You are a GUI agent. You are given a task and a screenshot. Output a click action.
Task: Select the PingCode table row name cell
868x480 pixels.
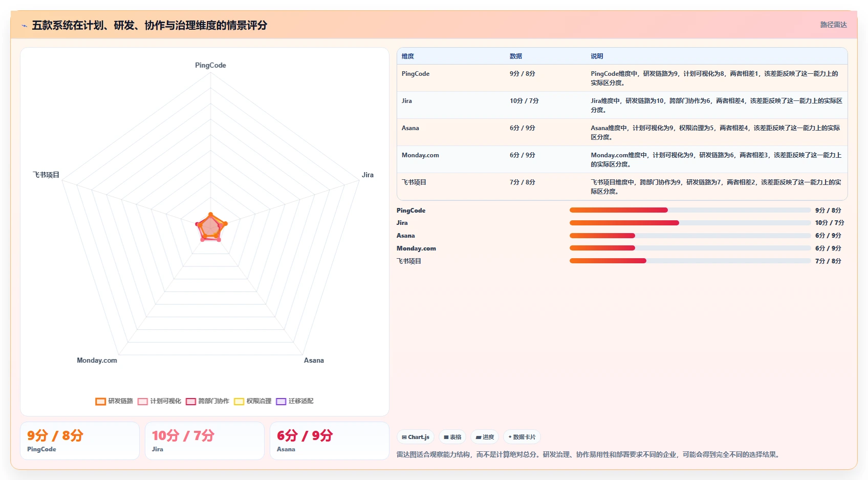point(451,78)
